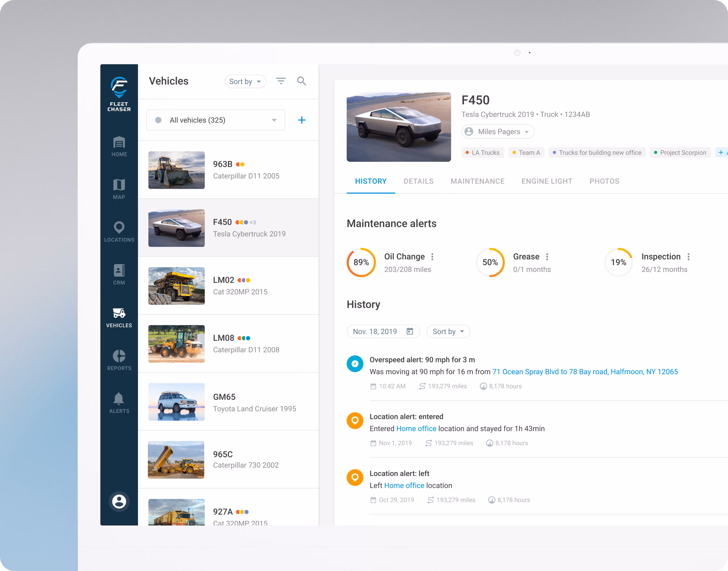Switch to the Engine Light tab
Viewport: 728px width, 571px height.
point(547,181)
